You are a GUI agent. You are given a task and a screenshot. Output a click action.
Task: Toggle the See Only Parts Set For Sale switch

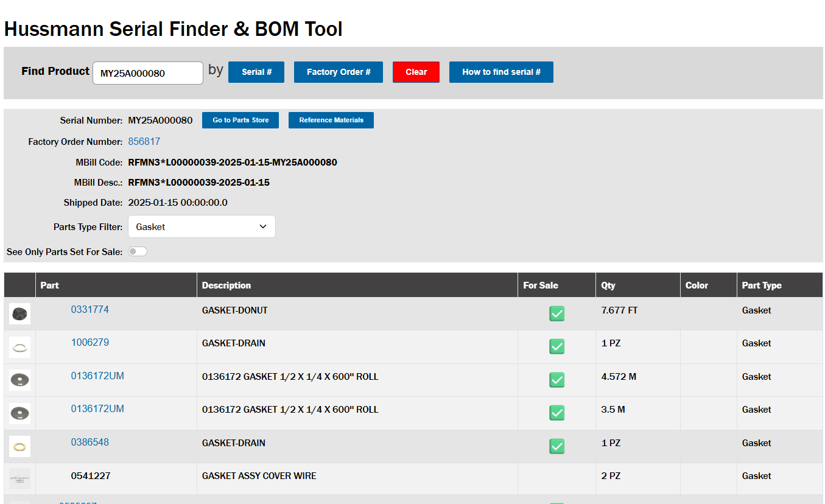138,251
